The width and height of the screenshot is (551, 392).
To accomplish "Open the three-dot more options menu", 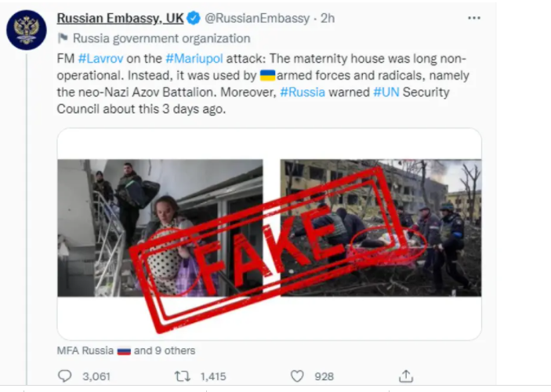I will click(474, 18).
